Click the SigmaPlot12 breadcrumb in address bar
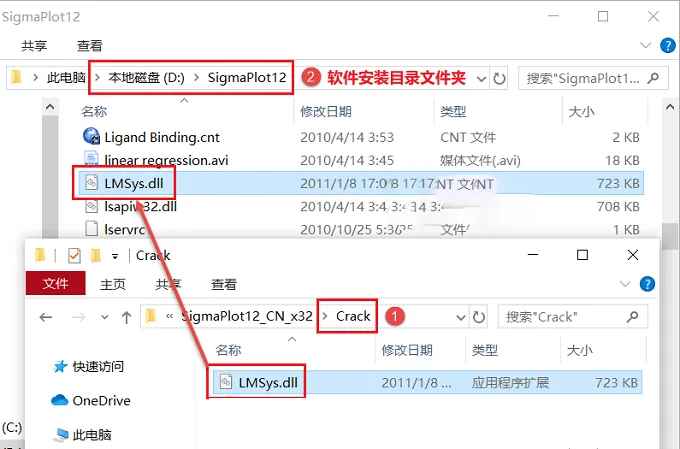Image resolution: width=680 pixels, height=449 pixels. tap(247, 78)
